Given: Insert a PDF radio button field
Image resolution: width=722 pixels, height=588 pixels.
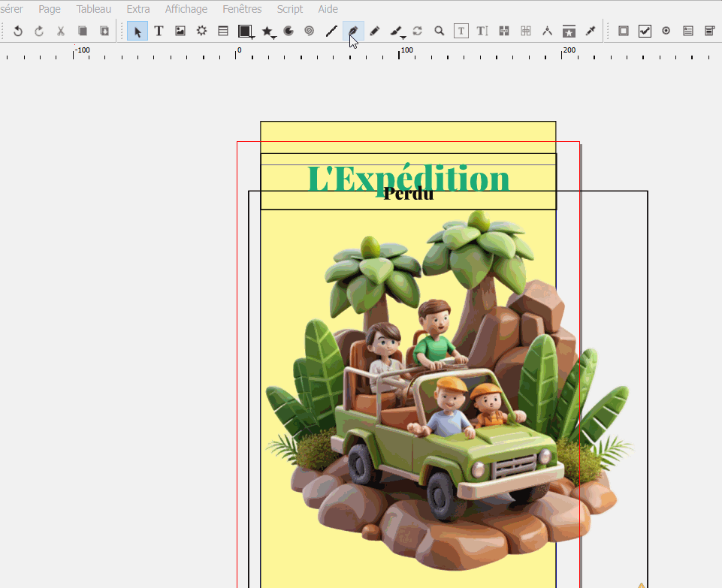Looking at the screenshot, I should pos(666,31).
